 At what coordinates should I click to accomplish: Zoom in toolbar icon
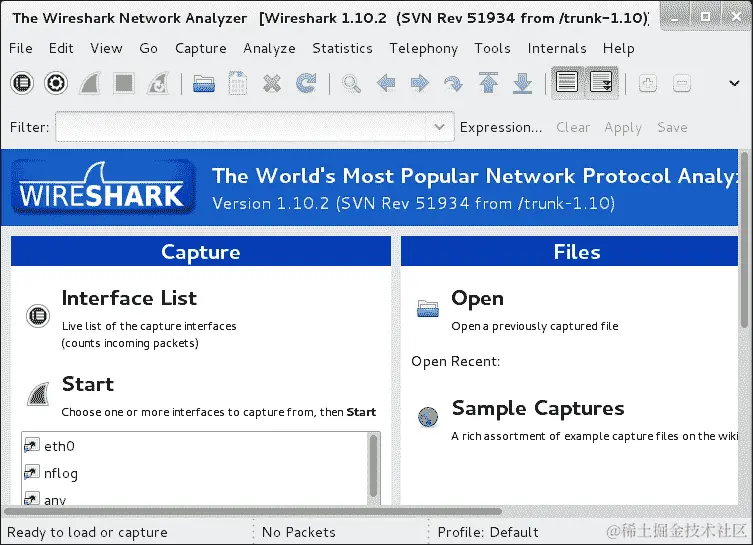(648, 84)
